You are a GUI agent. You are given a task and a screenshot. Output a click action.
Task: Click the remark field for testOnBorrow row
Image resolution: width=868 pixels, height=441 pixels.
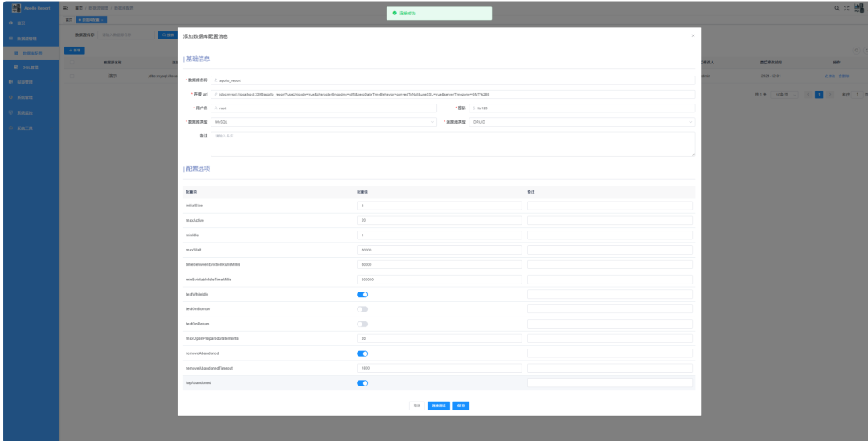(x=609, y=308)
